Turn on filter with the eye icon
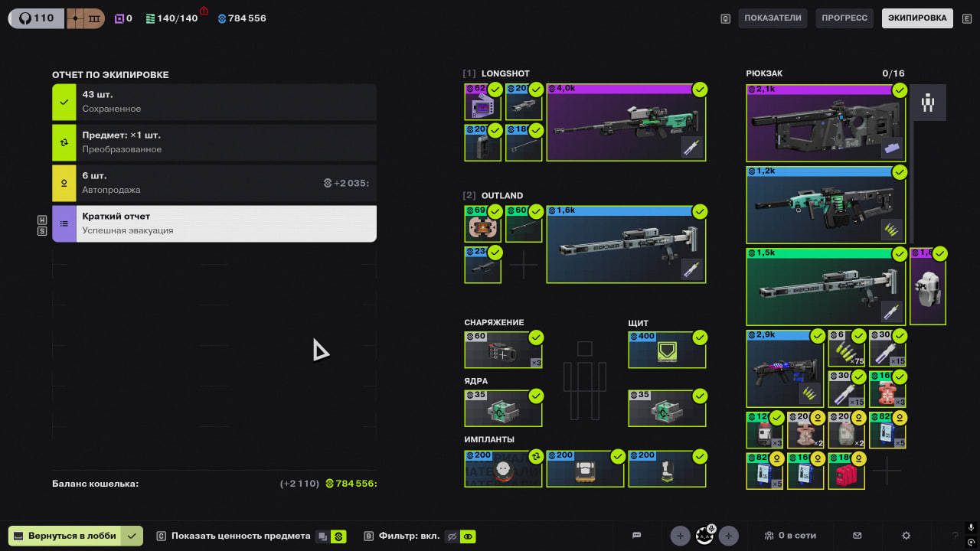980x551 pixels. [467, 536]
